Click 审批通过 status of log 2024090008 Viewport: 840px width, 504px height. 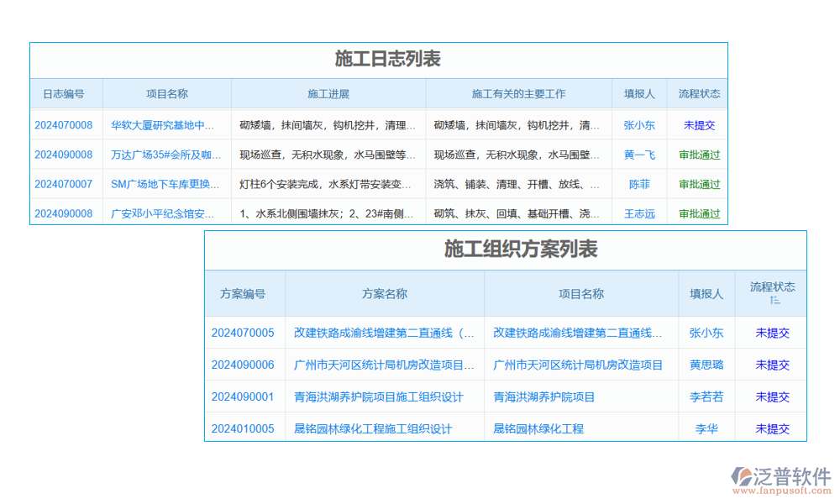698,154
